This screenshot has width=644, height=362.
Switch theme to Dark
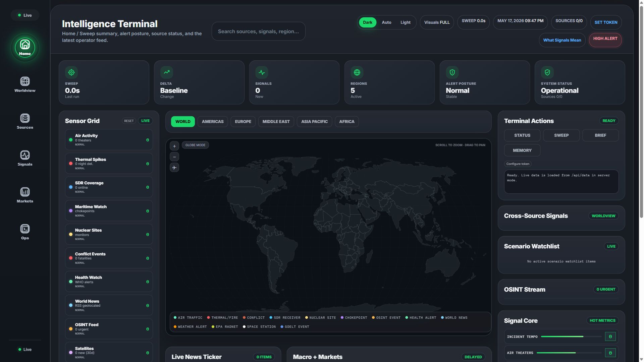tap(368, 22)
